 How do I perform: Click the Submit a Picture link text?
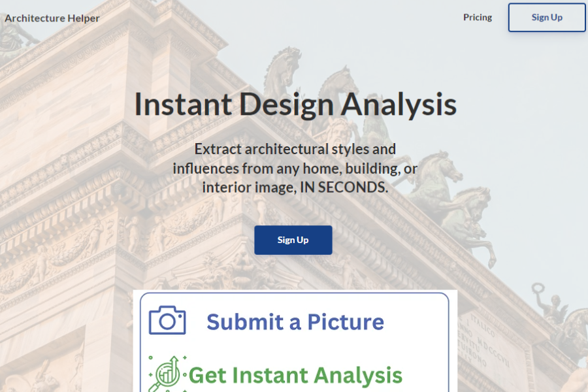(x=295, y=321)
